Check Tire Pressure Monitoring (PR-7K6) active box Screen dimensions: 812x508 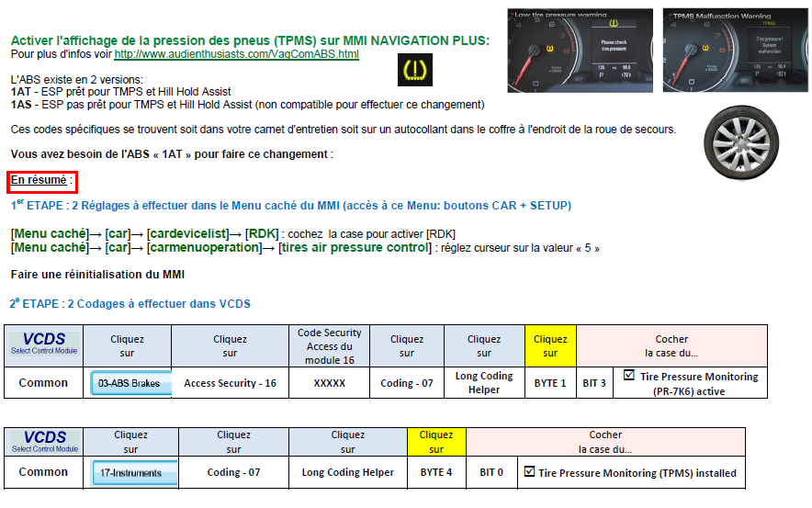point(629,376)
